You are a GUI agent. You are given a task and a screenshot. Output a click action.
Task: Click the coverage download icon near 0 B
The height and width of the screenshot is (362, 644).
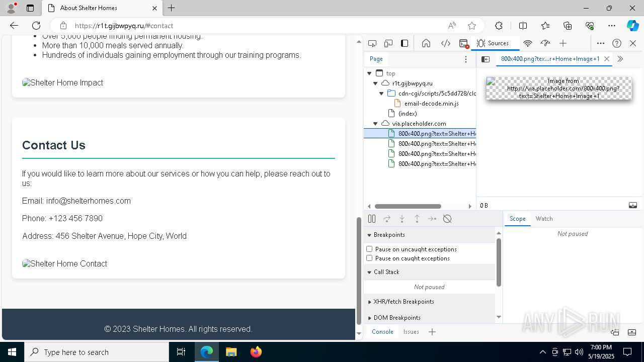pyautogui.click(x=633, y=205)
